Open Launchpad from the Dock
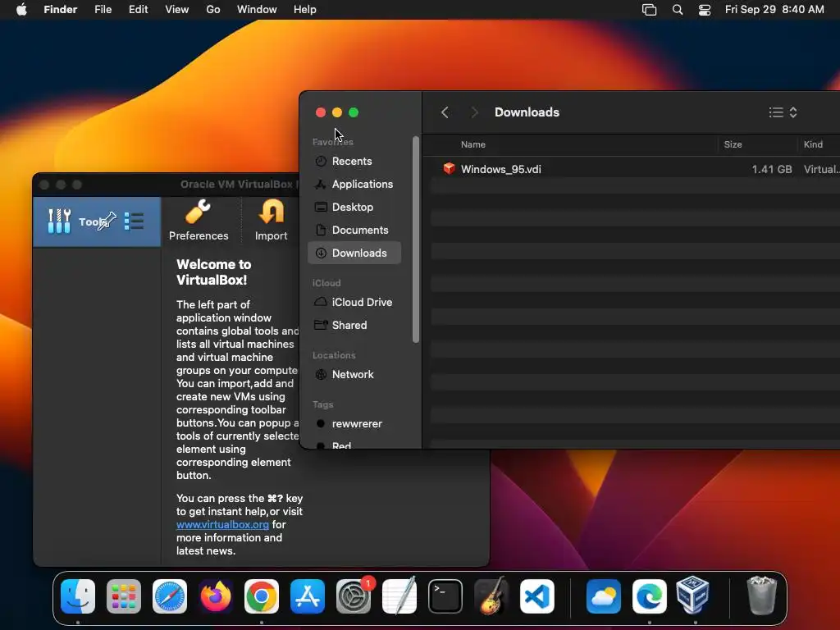The width and height of the screenshot is (840, 630). [124, 596]
